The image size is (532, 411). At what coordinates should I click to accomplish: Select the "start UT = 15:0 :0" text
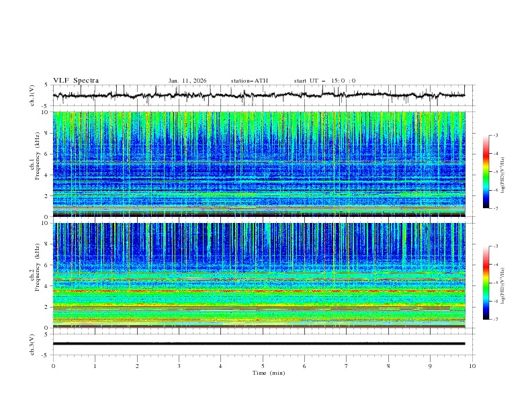[324, 81]
